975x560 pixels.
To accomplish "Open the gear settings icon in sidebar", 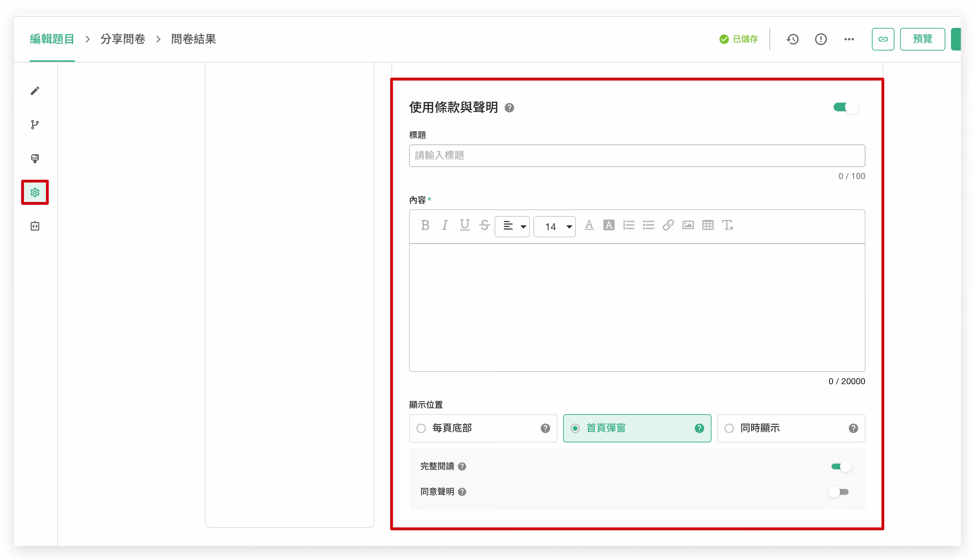I will (35, 192).
